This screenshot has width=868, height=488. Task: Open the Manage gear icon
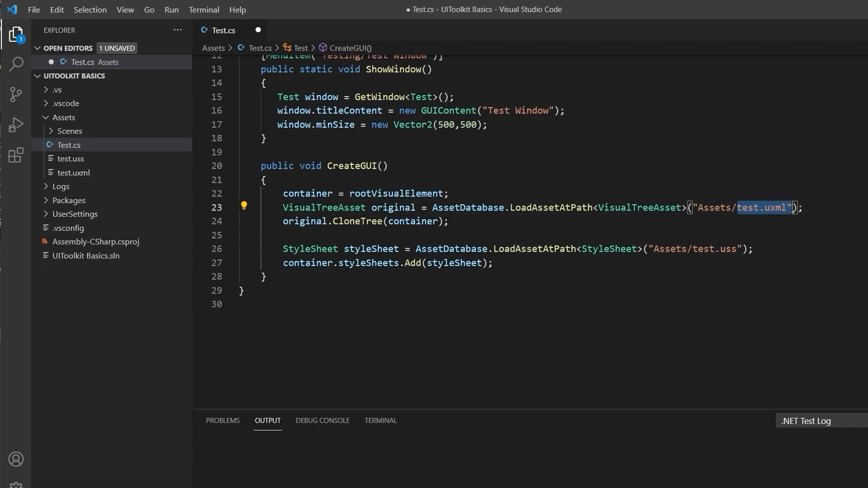pyautogui.click(x=16, y=484)
